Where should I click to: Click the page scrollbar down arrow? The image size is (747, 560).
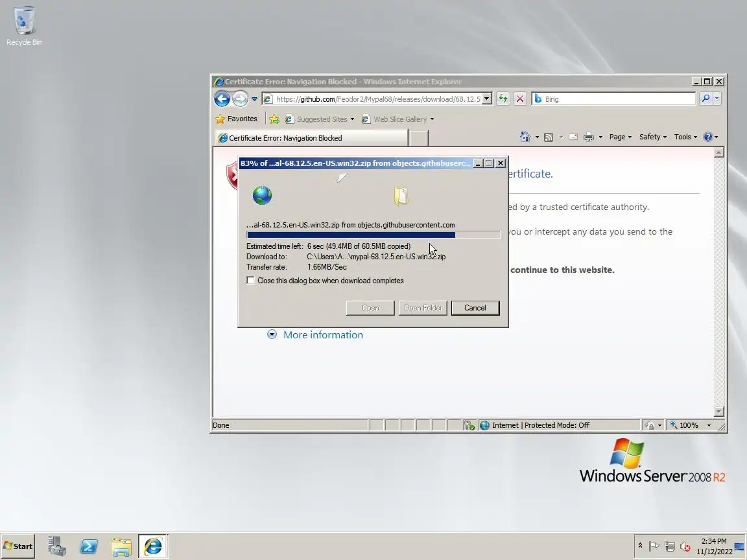coord(719,412)
